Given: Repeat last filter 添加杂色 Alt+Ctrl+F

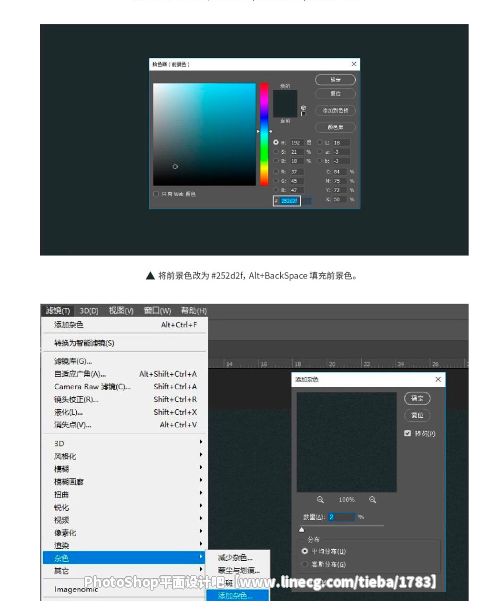Looking at the screenshot, I should 125,325.
